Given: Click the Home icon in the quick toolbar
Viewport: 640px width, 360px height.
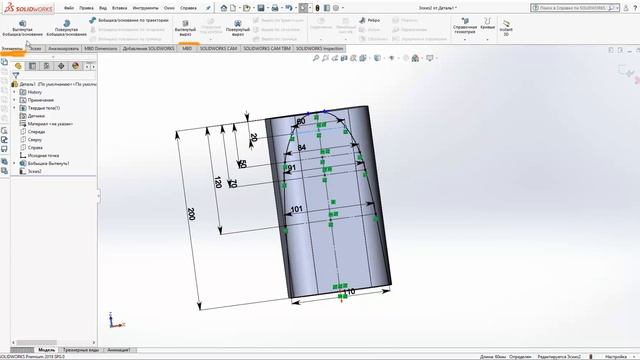Looking at the screenshot, I should [224, 8].
